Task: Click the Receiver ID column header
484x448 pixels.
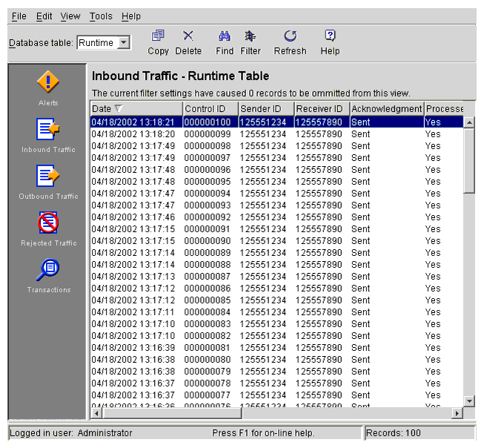Action: 322,109
